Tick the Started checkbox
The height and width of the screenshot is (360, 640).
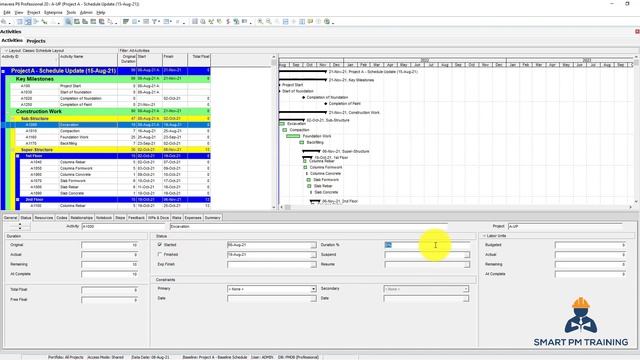tap(160, 244)
